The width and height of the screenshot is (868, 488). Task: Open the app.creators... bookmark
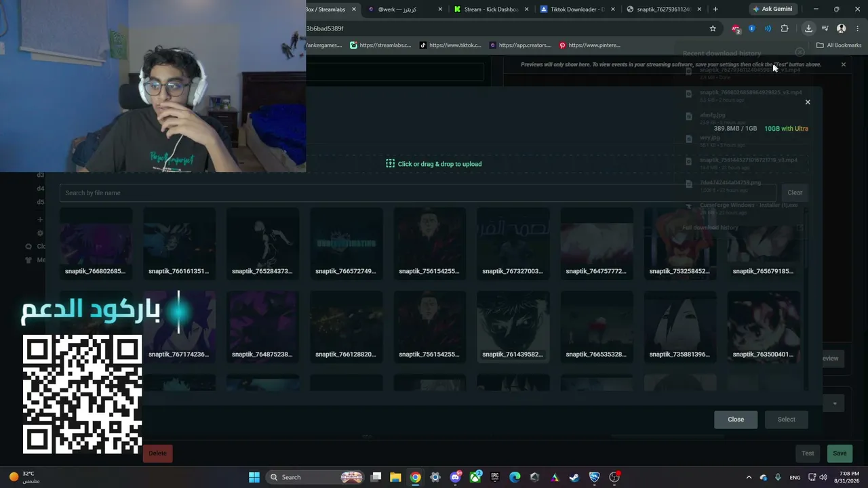(x=520, y=45)
